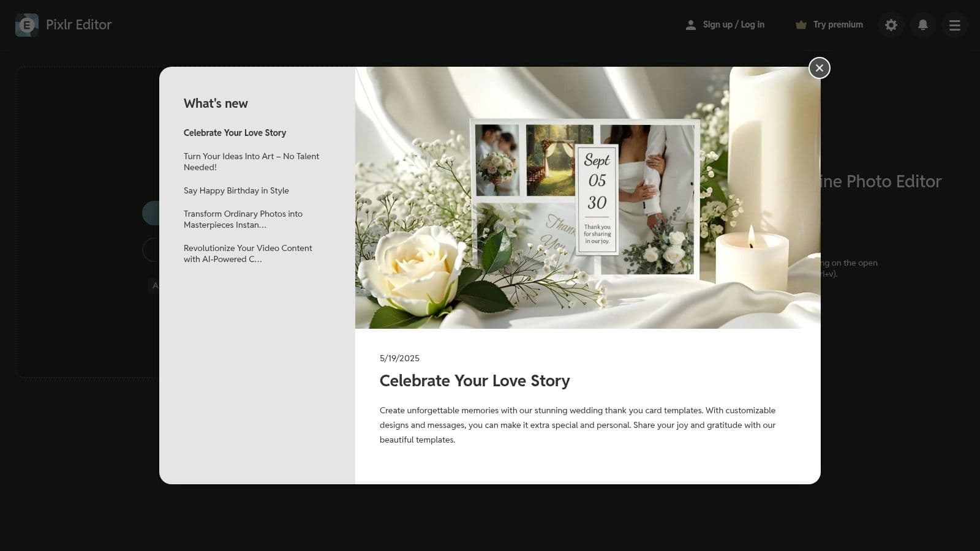Open notifications via the bell icon
This screenshot has width=980, height=551.
click(923, 25)
